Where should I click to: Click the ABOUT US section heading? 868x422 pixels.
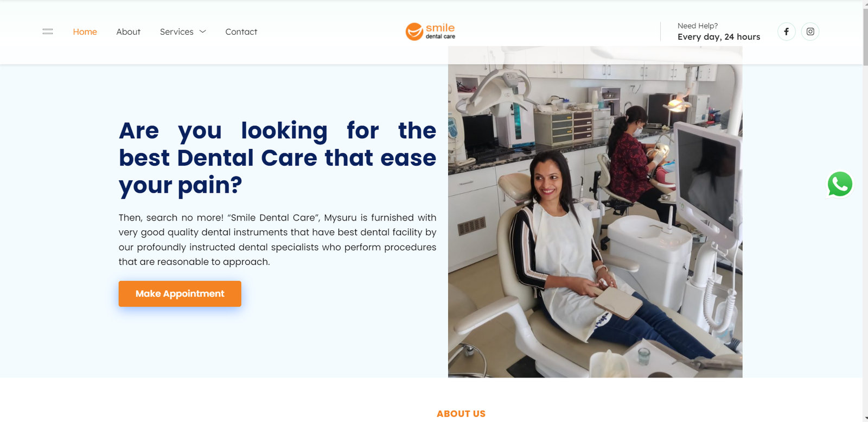tap(461, 414)
